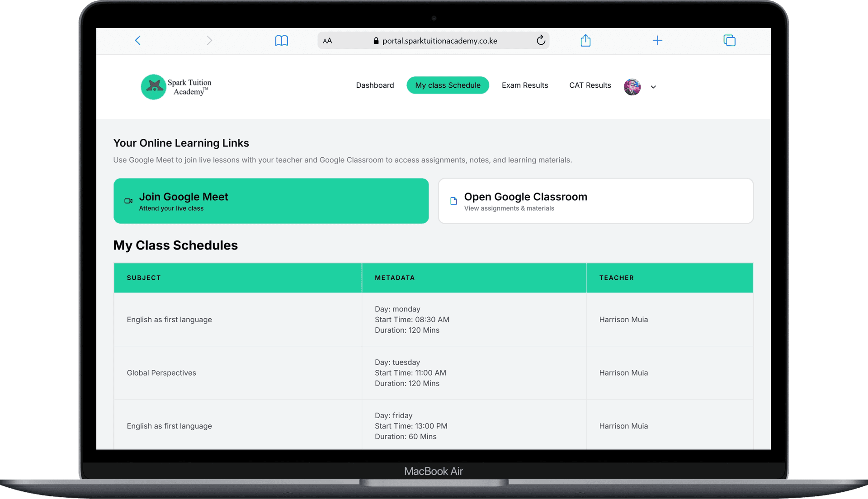Click the Open Google Classroom button

[x=596, y=201]
